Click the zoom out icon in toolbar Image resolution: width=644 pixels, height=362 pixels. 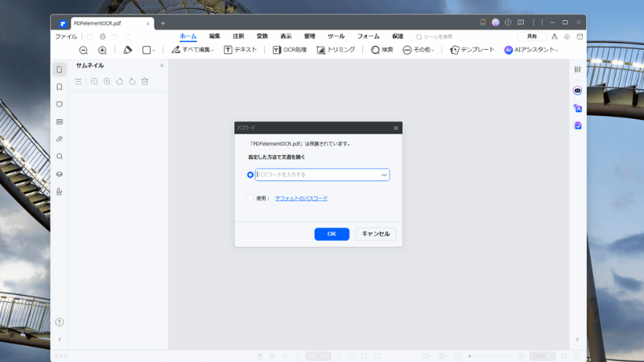(x=84, y=50)
